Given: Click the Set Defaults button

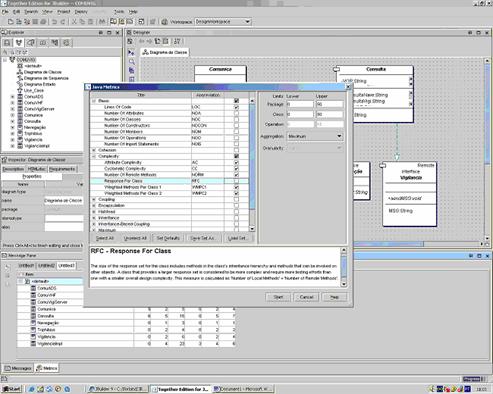Looking at the screenshot, I should click(x=168, y=238).
